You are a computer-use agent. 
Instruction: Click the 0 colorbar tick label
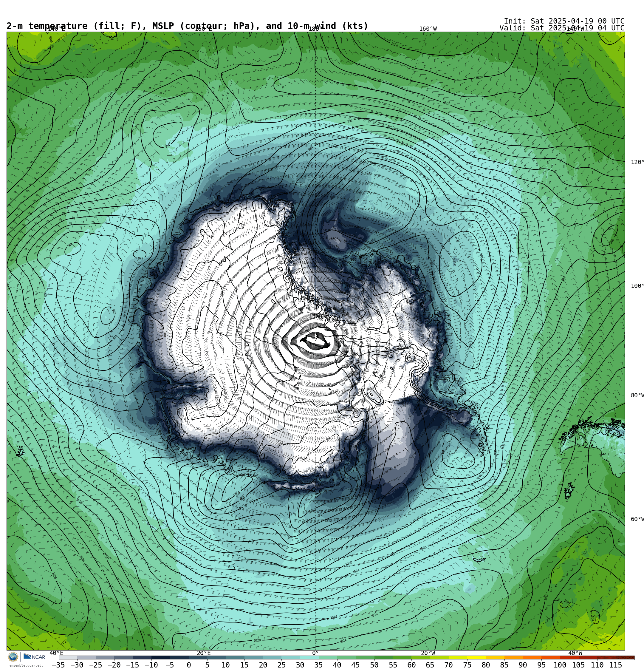coord(188,665)
